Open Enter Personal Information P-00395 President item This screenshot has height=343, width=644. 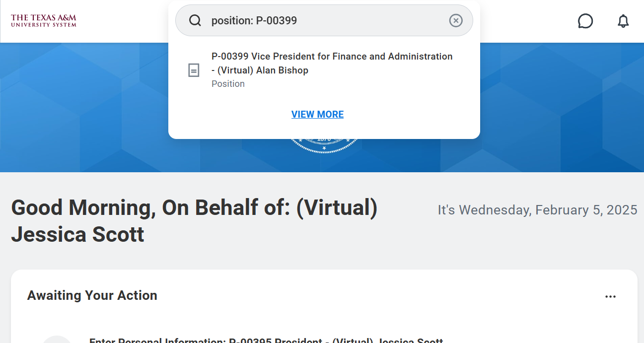coord(266,341)
